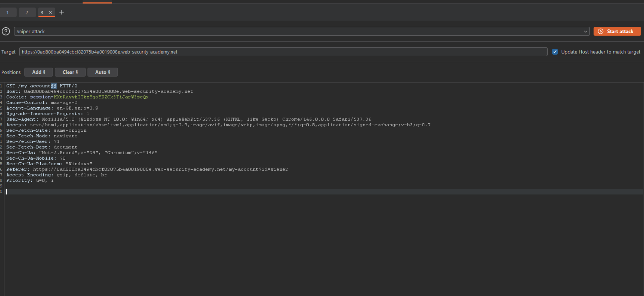Viewport: 644px width, 296px height.
Task: Toggle Update Host header checkbox
Action: [555, 52]
